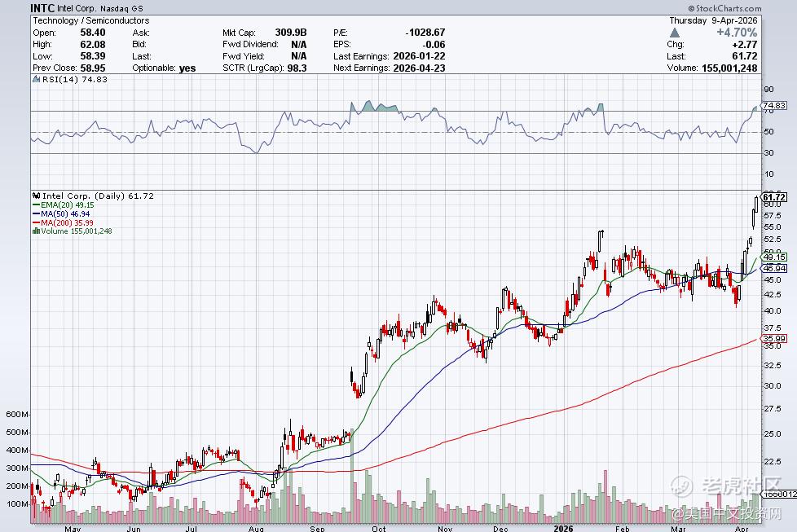This screenshot has height=532, width=797.
Task: Click the MA(50) 46.94 legend entry
Action: [x=61, y=214]
